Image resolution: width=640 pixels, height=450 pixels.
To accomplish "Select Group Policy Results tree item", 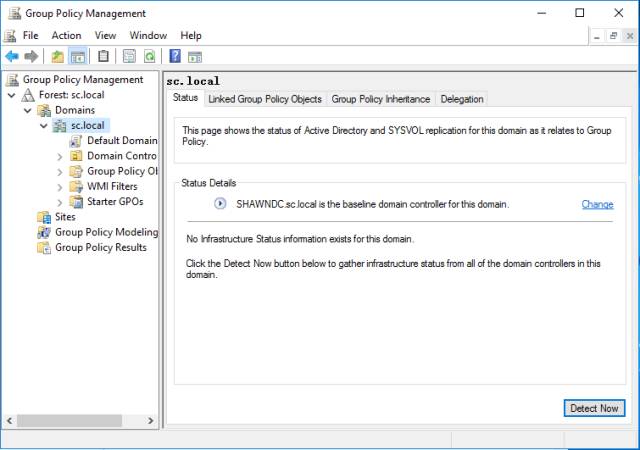I will pos(101,247).
